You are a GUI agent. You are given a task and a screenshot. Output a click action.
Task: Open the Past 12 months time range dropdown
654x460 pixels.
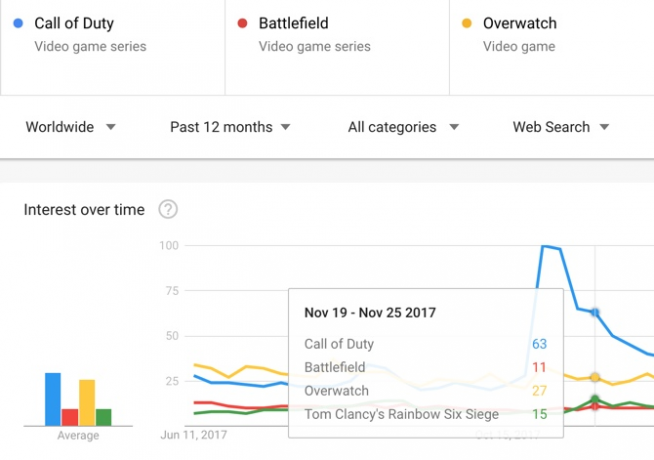(230, 127)
